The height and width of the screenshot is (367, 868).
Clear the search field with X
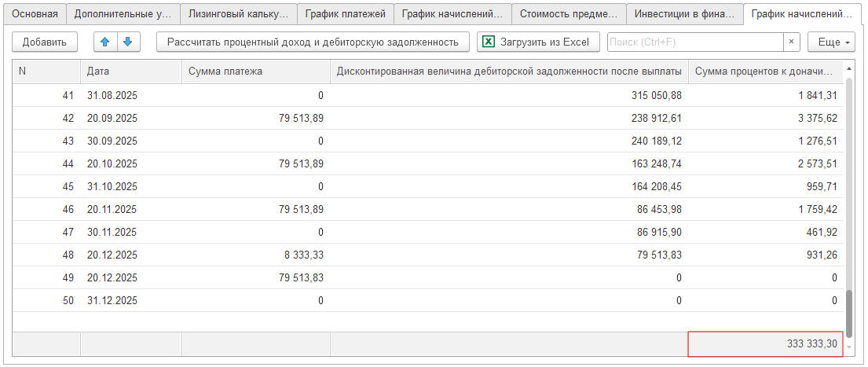(x=791, y=42)
